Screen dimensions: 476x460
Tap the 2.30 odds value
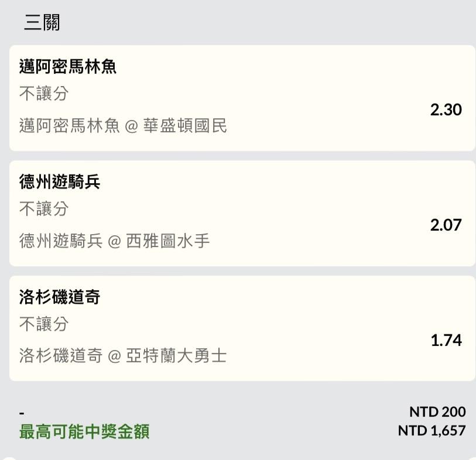click(446, 109)
